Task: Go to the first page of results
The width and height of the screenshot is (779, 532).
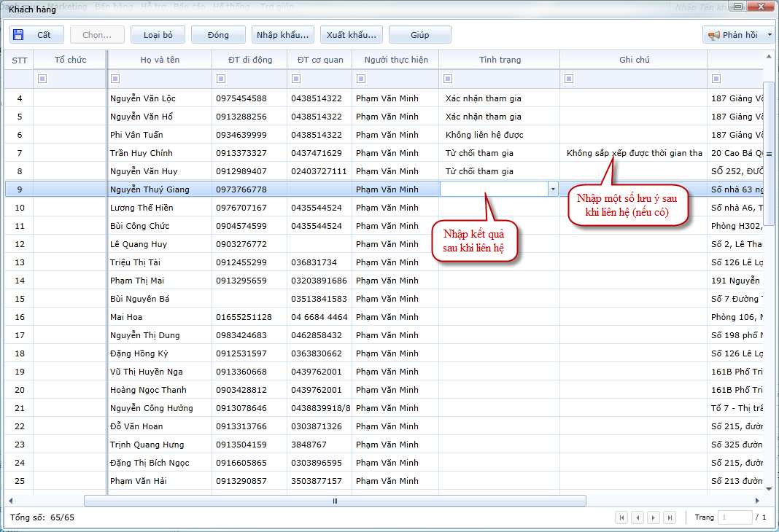Action: click(621, 517)
